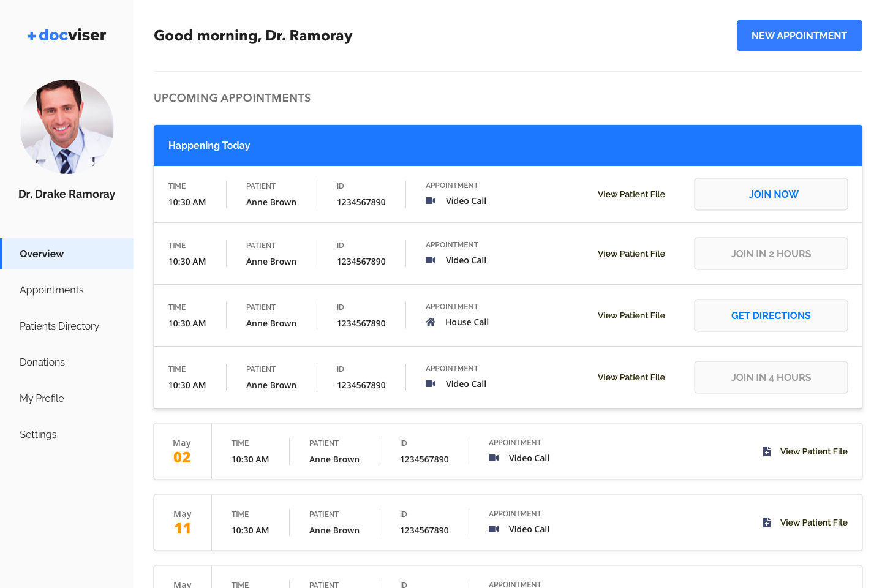View Patient File for May 02 appointment
The height and width of the screenshot is (588, 882).
point(814,451)
